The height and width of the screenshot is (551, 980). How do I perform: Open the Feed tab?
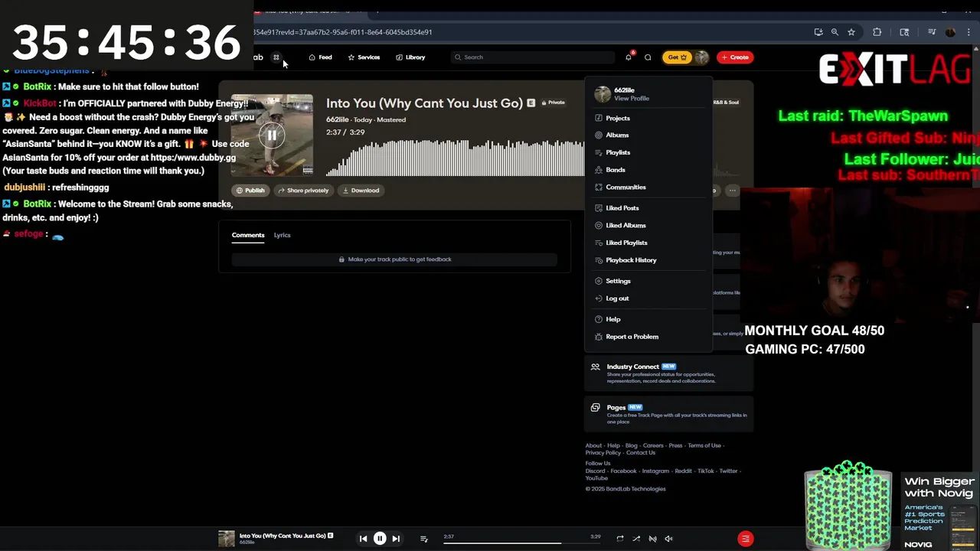pyautogui.click(x=320, y=57)
